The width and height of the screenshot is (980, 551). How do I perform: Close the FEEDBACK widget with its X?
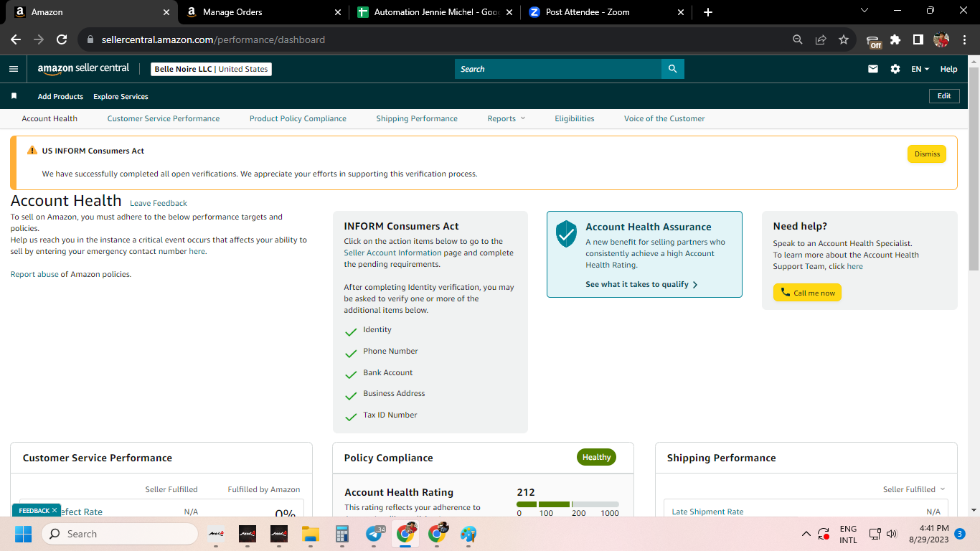(x=55, y=511)
